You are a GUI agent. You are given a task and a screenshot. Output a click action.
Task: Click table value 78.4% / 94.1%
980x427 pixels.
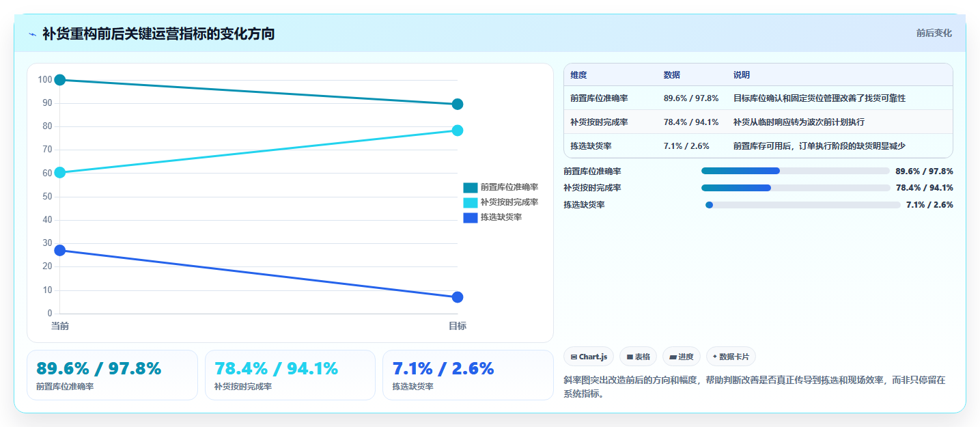[x=691, y=122]
